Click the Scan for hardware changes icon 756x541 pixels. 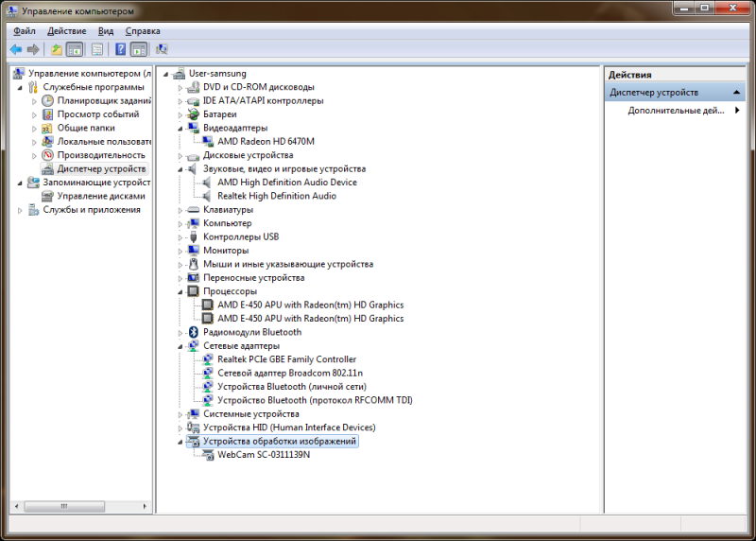(x=162, y=49)
